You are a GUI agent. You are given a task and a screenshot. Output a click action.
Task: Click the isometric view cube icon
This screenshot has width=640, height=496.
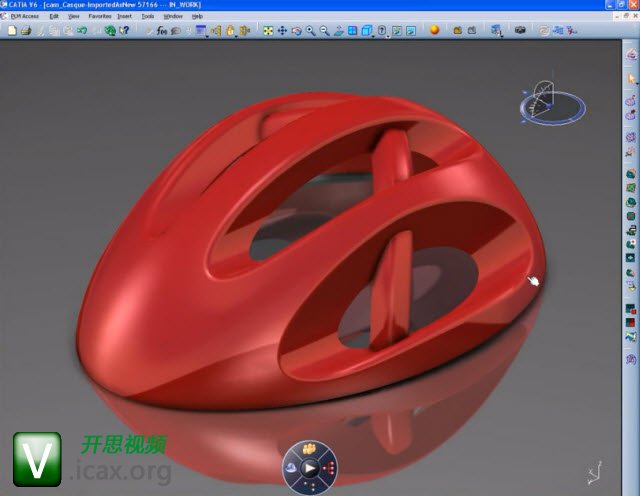(x=366, y=31)
